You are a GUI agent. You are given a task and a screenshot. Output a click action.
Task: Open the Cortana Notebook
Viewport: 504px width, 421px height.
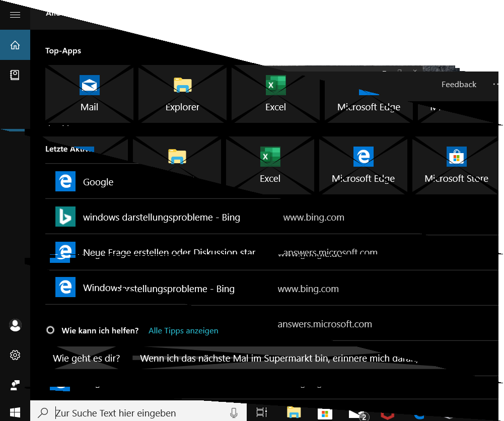(15, 75)
